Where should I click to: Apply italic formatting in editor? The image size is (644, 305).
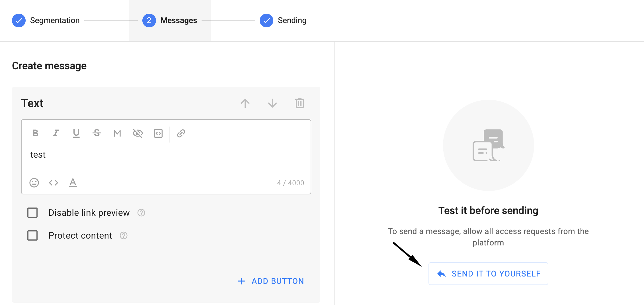click(x=56, y=133)
